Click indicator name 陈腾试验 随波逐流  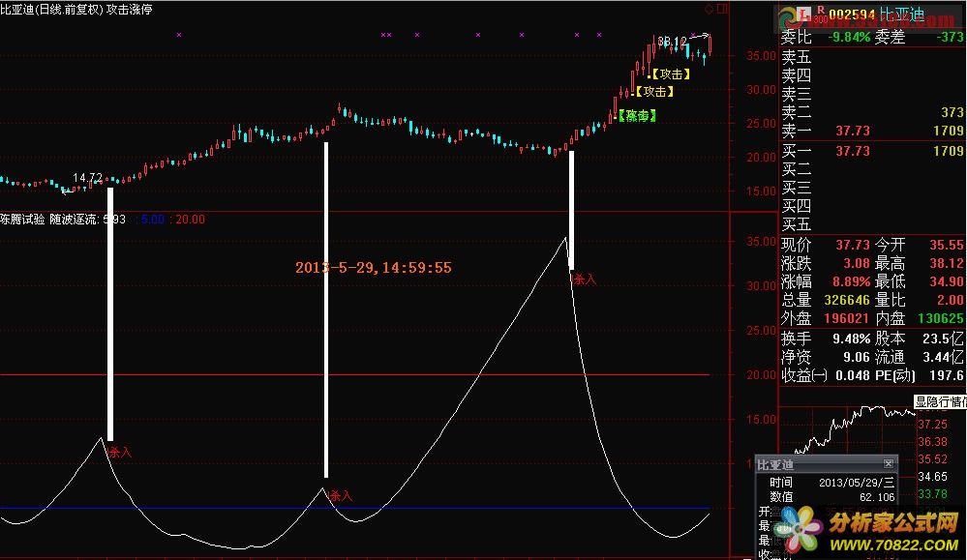click(49, 220)
